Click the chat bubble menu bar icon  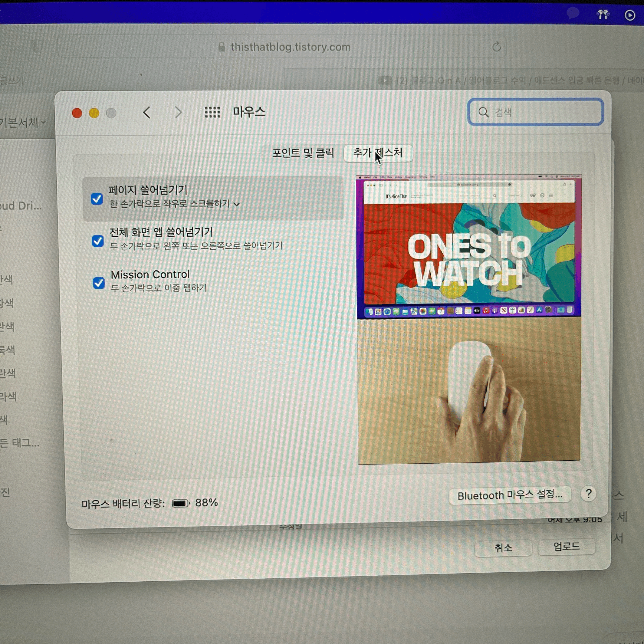(x=573, y=13)
